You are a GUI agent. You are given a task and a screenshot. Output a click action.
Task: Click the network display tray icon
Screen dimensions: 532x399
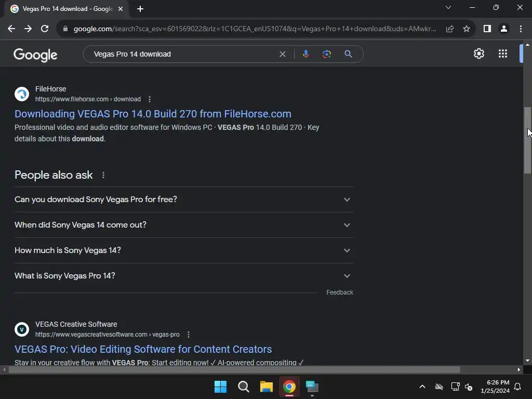pyautogui.click(x=455, y=387)
